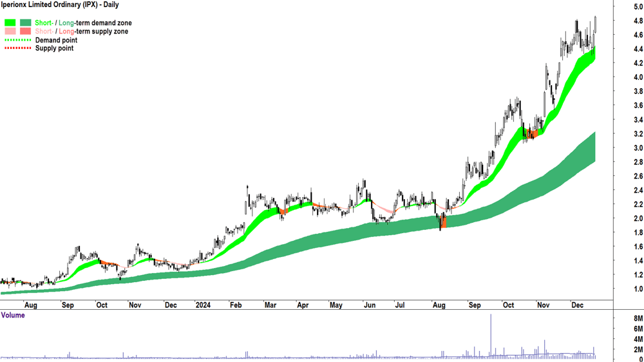
Task: Click the 'Supply point' legend label
Action: coord(54,48)
